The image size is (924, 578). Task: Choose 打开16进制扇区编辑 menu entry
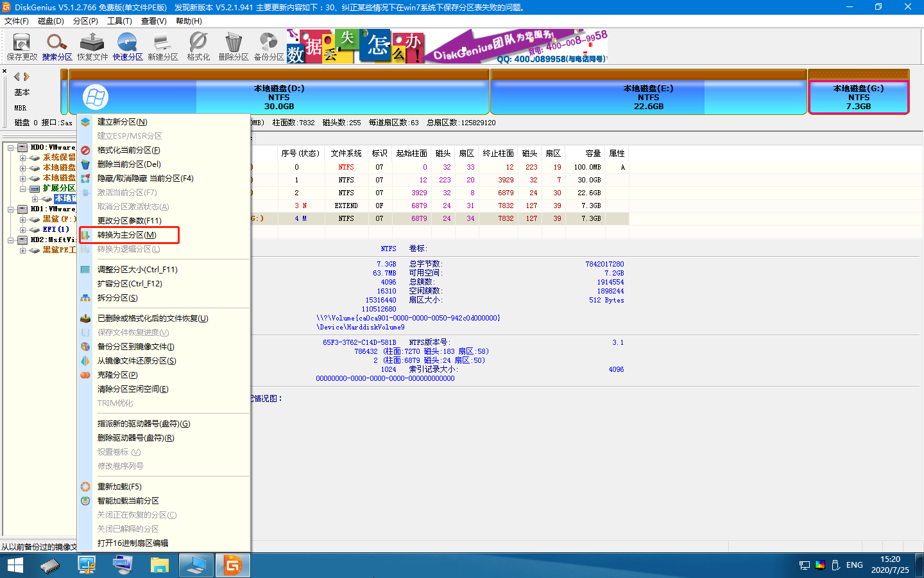click(164, 543)
